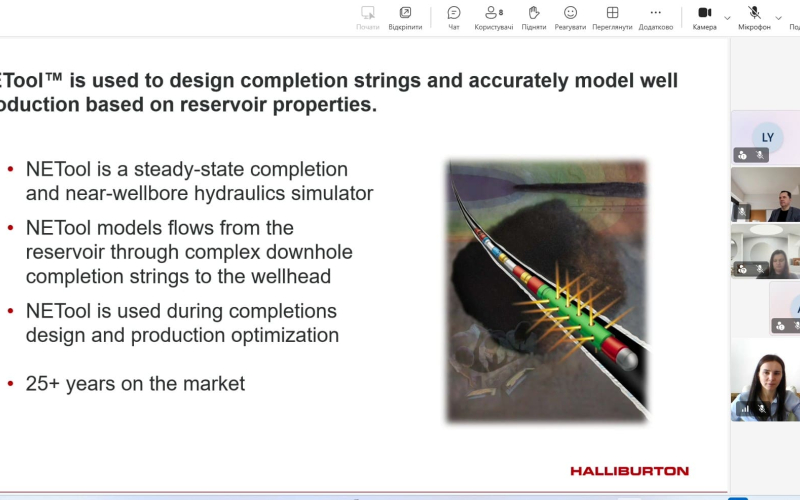Click line "and near-wellbore hydraulics simulator"
This screenshot has height=500, width=800.
[x=199, y=193]
